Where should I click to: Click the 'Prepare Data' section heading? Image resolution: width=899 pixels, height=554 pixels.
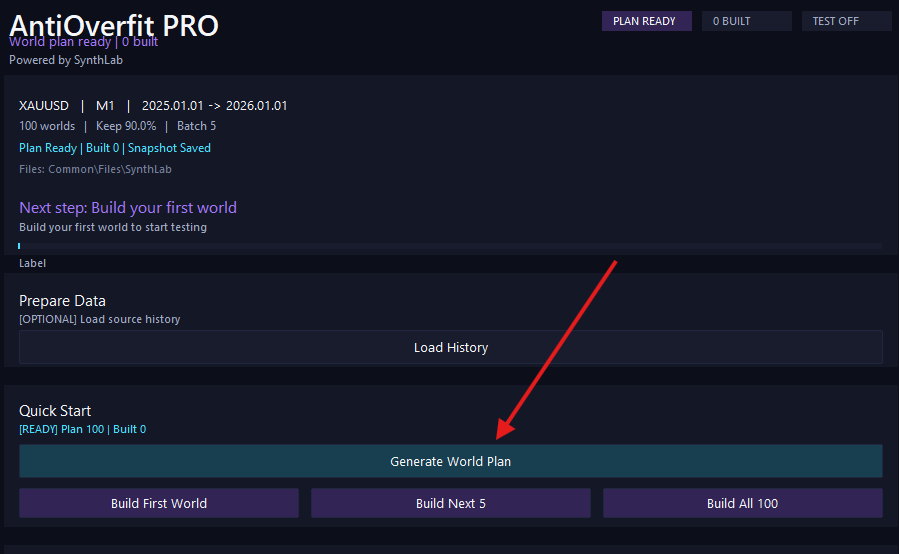click(x=62, y=301)
